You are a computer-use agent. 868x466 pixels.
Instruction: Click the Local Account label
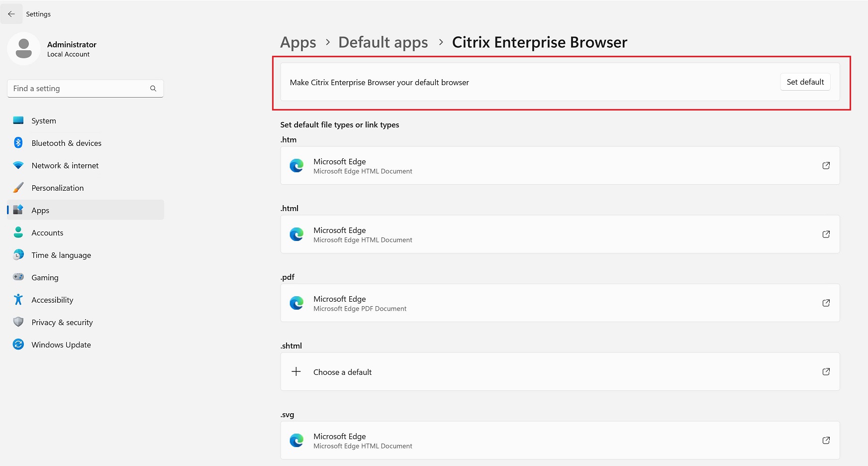click(x=68, y=54)
